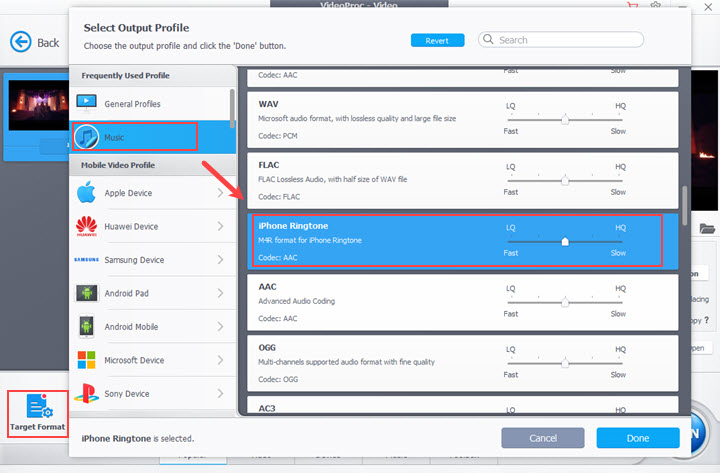Click the Huawei logo icon
This screenshot has width=720, height=474.
click(x=86, y=226)
